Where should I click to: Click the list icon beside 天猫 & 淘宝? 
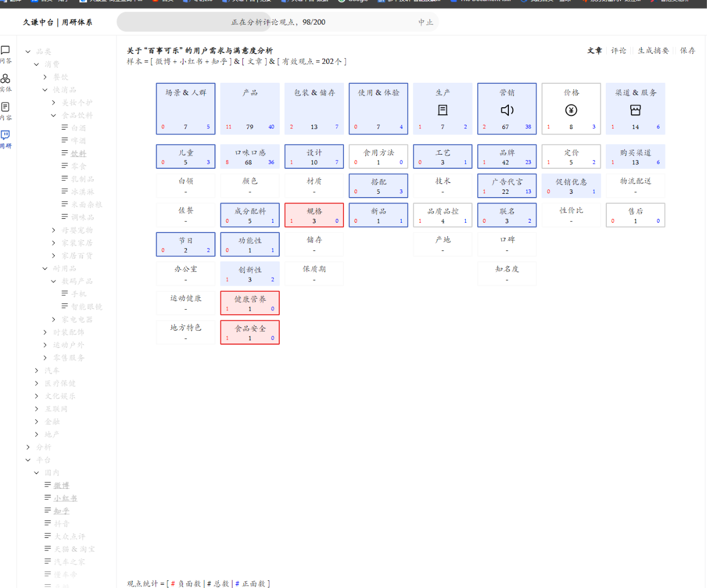(x=48, y=548)
